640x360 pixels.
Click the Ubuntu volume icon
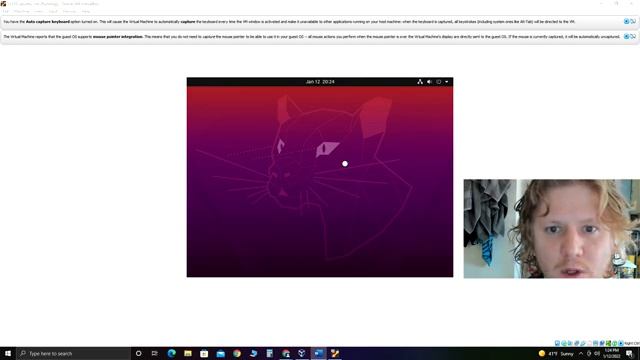coord(429,82)
